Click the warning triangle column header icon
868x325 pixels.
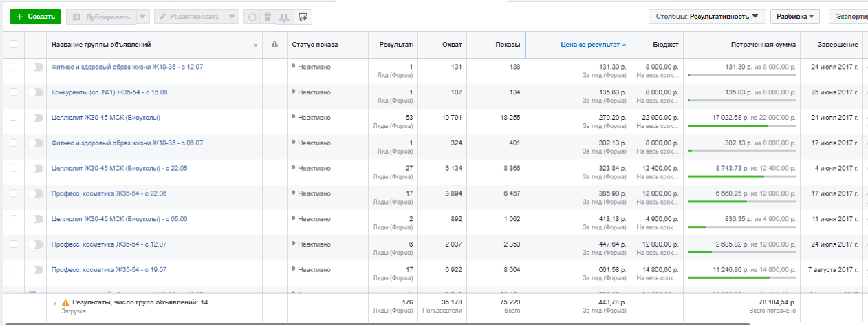[274, 45]
